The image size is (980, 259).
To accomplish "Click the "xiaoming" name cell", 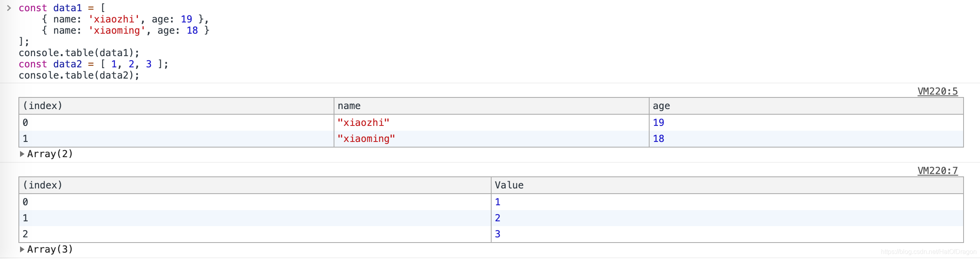I will (x=492, y=139).
